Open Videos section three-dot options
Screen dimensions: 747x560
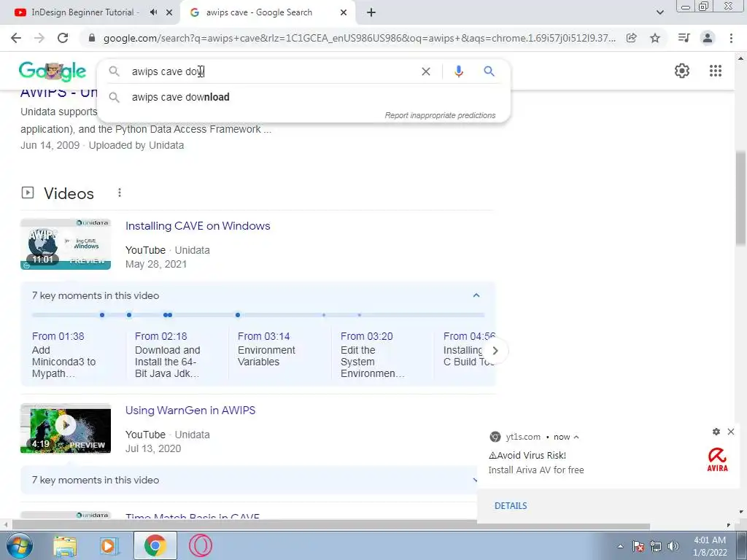[120, 192]
